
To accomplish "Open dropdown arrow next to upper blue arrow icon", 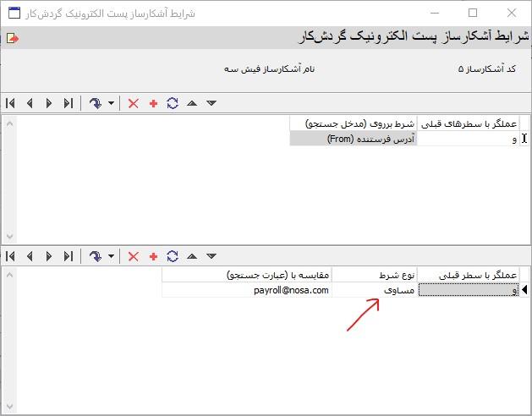I will pos(110,103).
